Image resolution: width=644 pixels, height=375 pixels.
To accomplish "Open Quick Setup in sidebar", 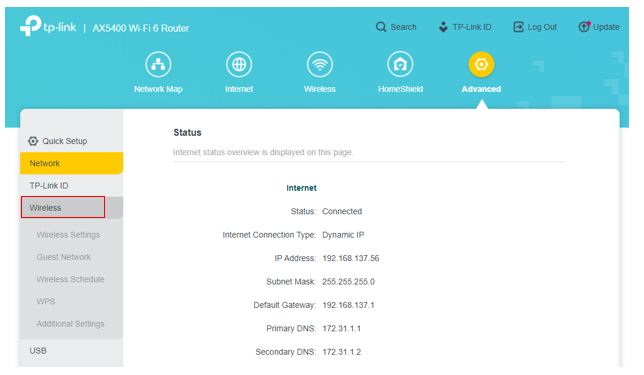I will 64,141.
